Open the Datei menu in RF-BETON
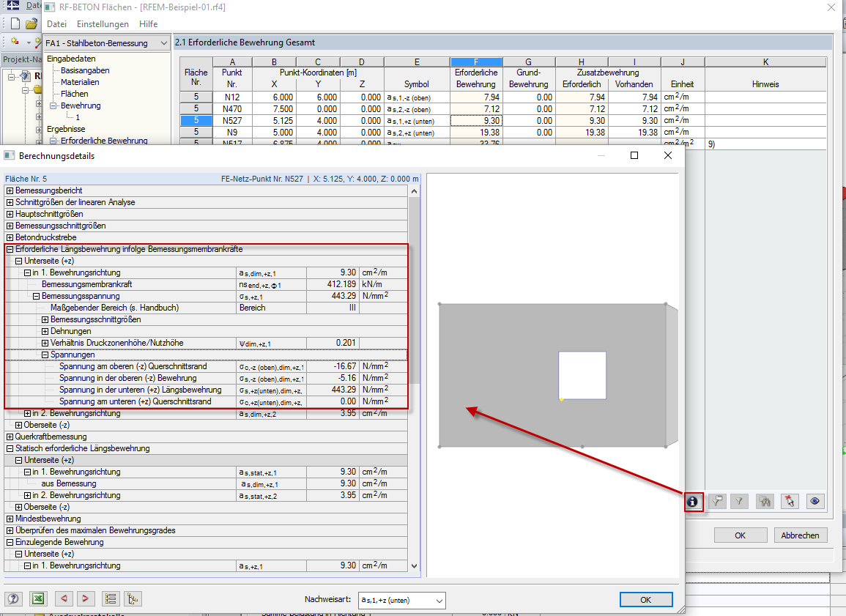 click(56, 23)
